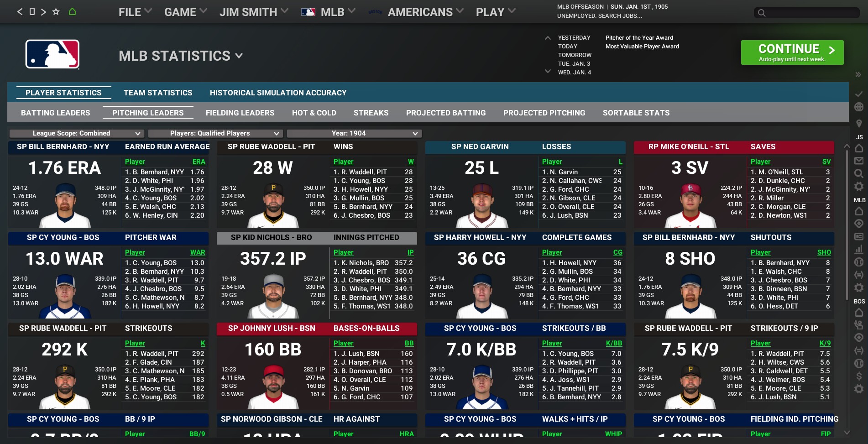Select the HOT & COLD sub-tab
This screenshot has width=868, height=444.
point(314,113)
